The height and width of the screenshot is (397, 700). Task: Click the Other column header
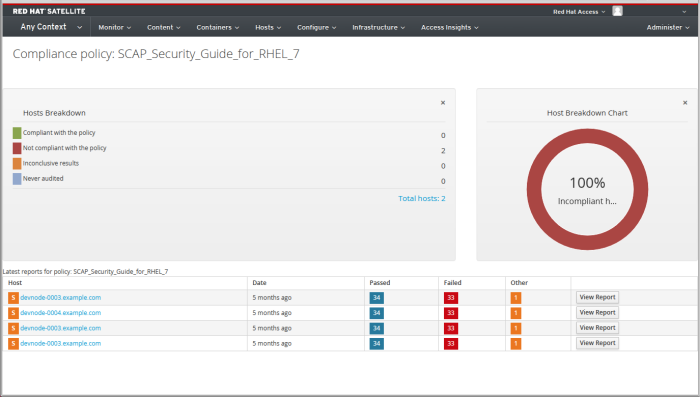point(519,283)
